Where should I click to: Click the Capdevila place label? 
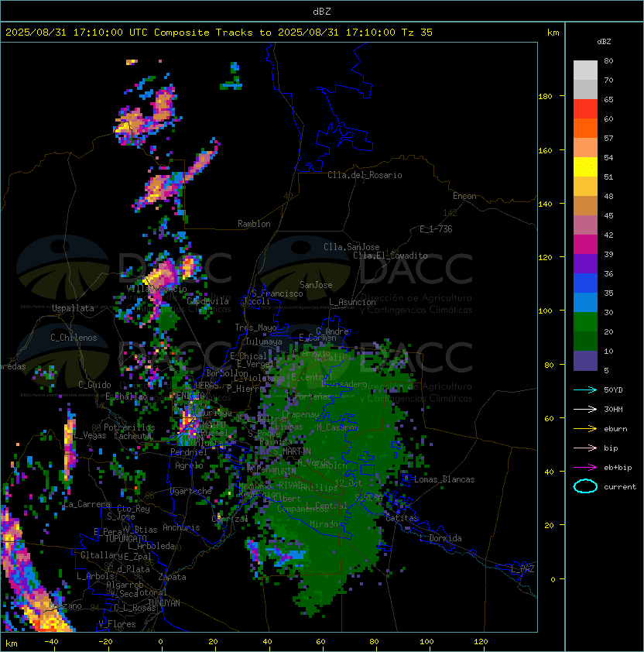click(207, 301)
